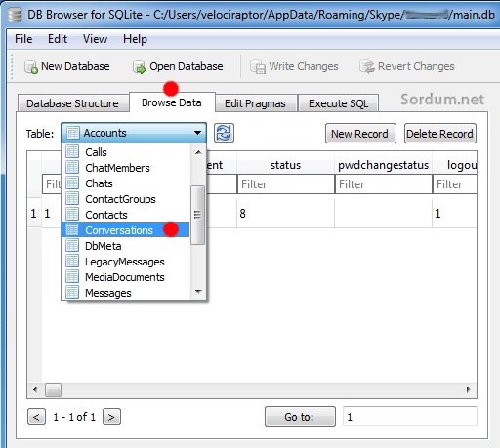This screenshot has height=448, width=500.
Task: Open the File menu
Action: (23, 39)
